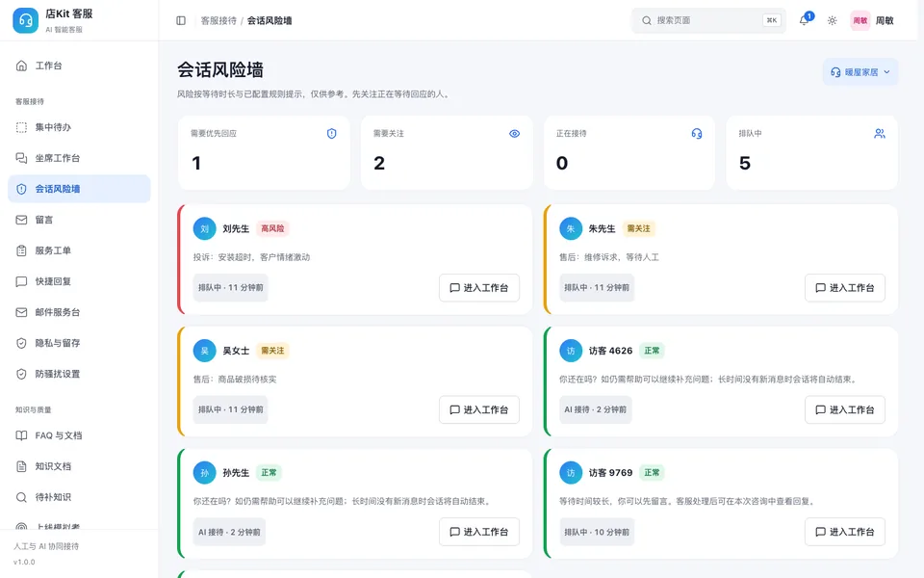
Task: Enter workbench for 朱先生
Action: tap(845, 288)
